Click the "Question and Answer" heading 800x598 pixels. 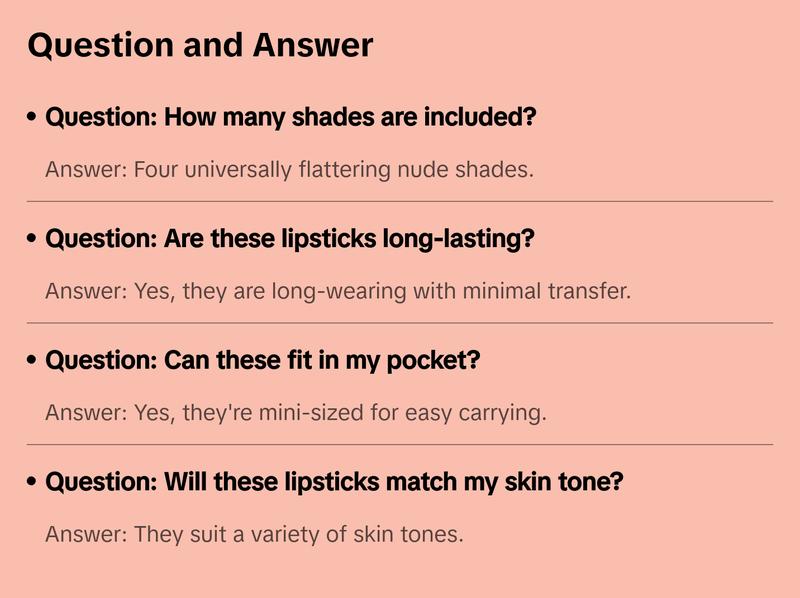200,45
